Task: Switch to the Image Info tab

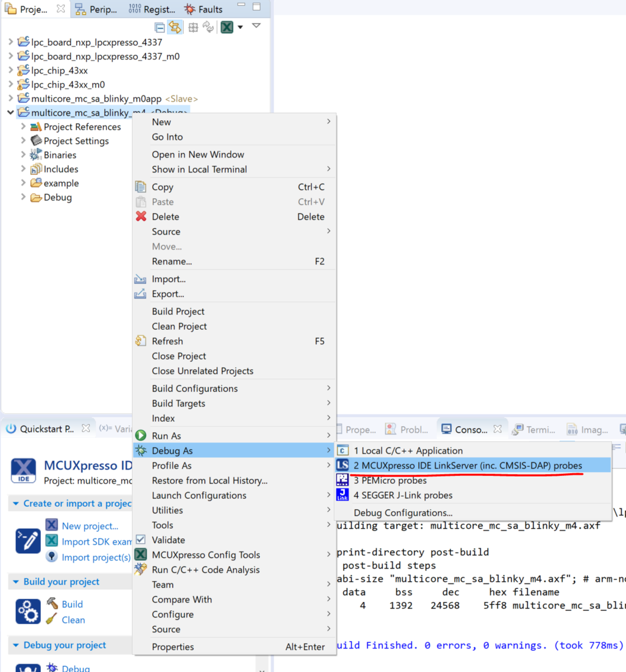Action: coord(587,430)
